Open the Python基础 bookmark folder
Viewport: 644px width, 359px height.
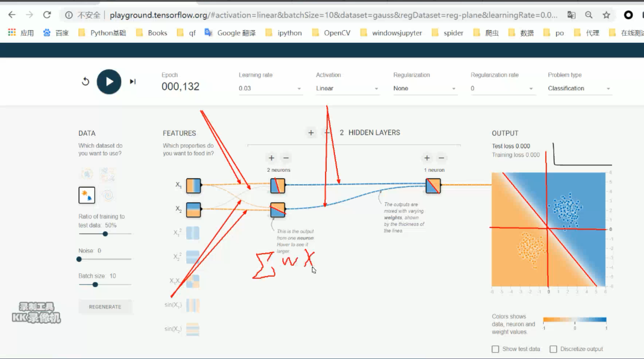pyautogui.click(x=102, y=33)
